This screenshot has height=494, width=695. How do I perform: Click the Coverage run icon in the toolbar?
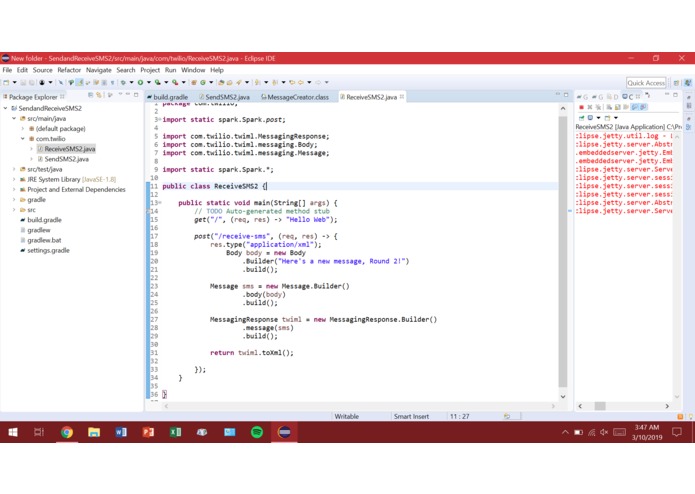157,82
